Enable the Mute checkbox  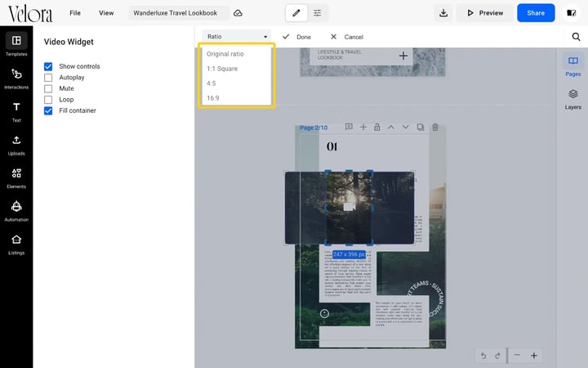point(48,88)
